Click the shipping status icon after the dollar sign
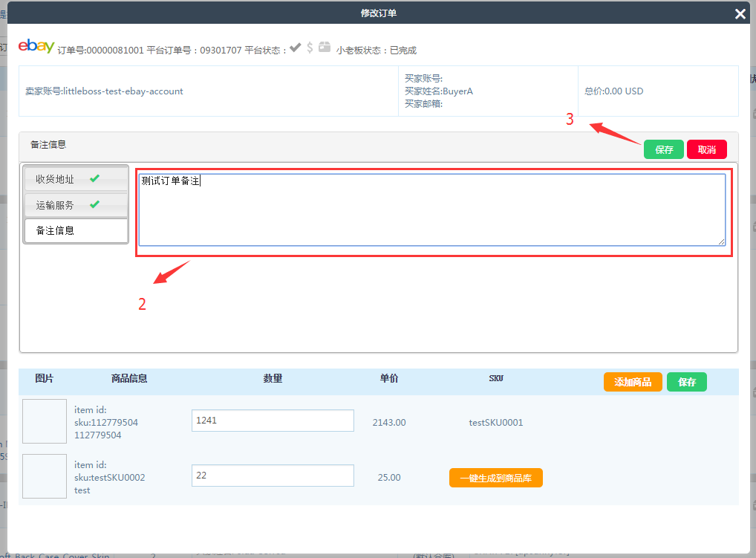The width and height of the screenshot is (756, 558). [x=325, y=48]
